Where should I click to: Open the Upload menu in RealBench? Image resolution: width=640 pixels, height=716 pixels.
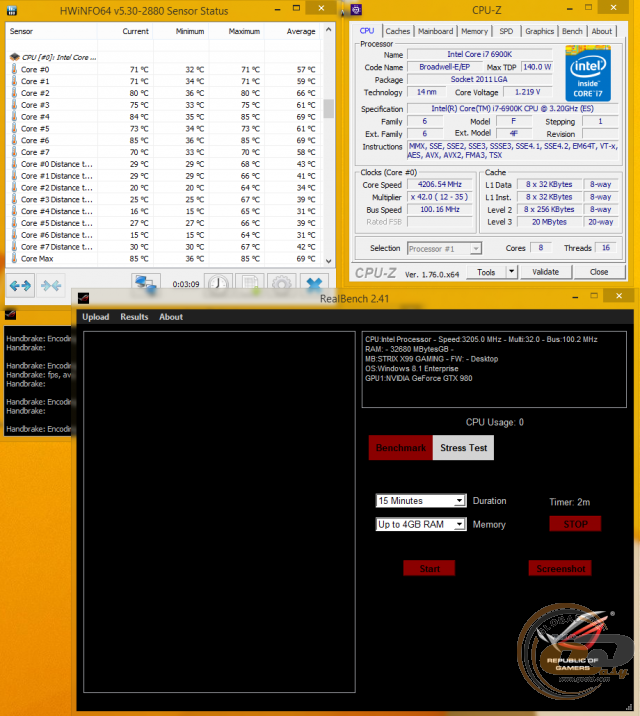tap(95, 317)
